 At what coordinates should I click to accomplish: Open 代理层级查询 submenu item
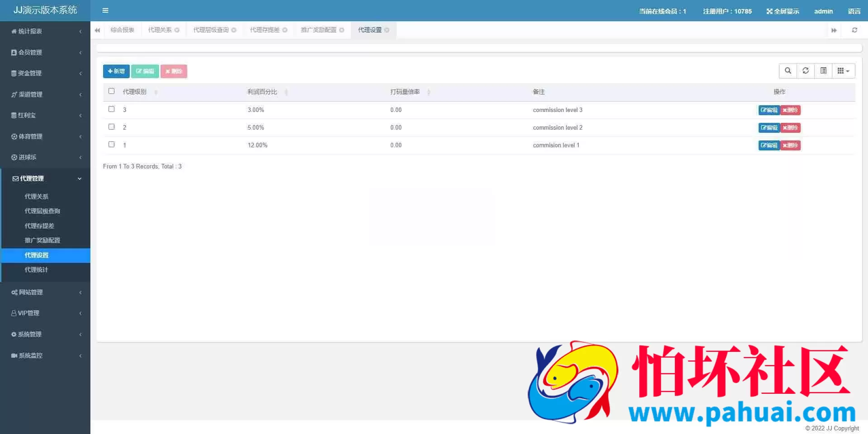42,211
